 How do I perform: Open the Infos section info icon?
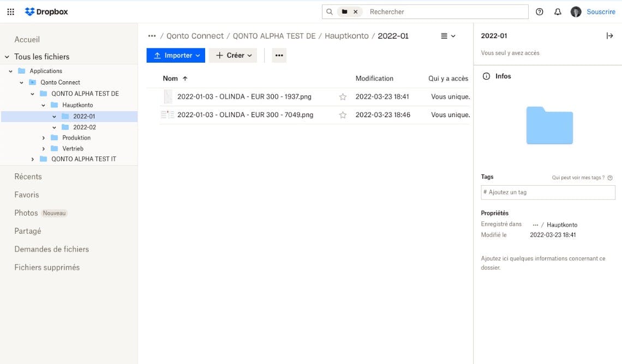pyautogui.click(x=486, y=76)
